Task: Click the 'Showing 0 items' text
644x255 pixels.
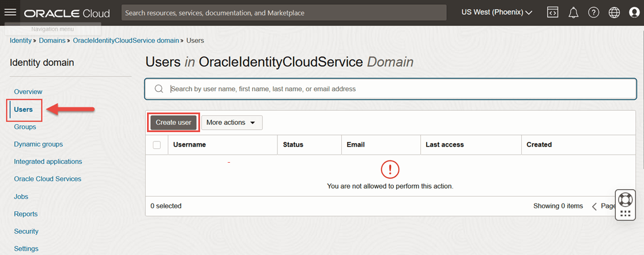Action: [558, 206]
